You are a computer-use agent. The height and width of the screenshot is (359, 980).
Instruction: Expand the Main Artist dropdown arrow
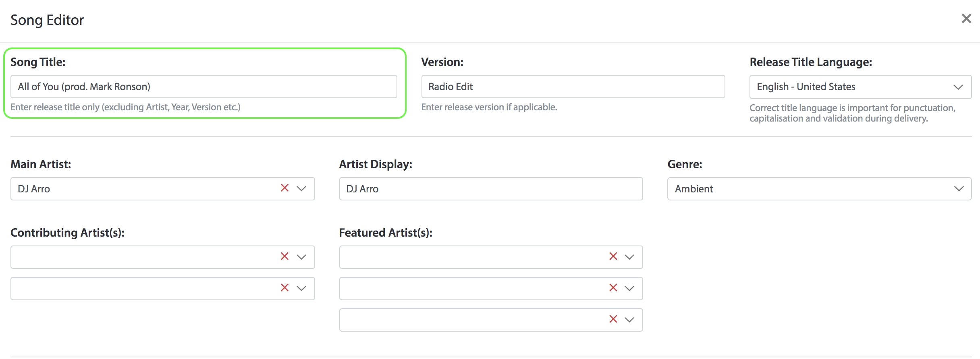(301, 188)
